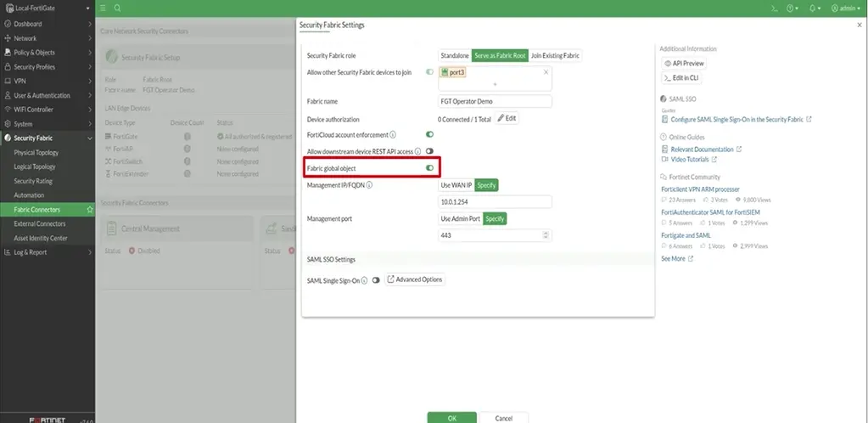Image resolution: width=868 pixels, height=423 pixels.
Task: Open FortiAuthenticator SAML for FortiSIEM post
Action: click(711, 212)
